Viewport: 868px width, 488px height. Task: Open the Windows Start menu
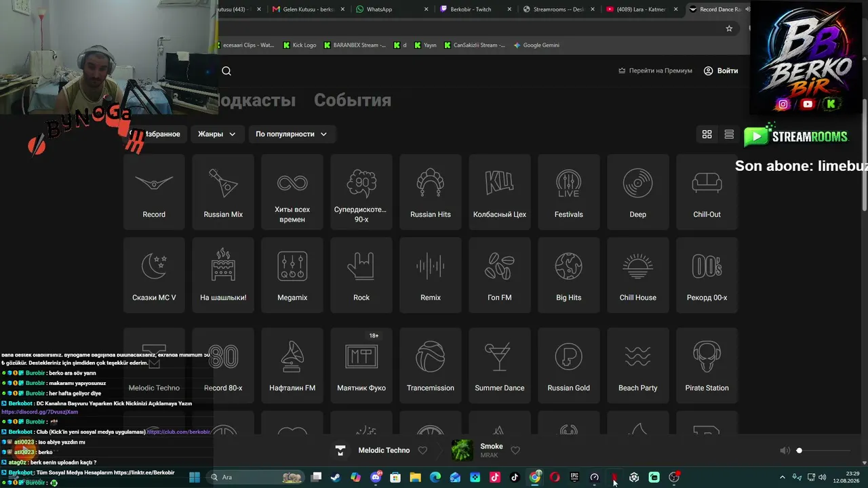click(195, 477)
